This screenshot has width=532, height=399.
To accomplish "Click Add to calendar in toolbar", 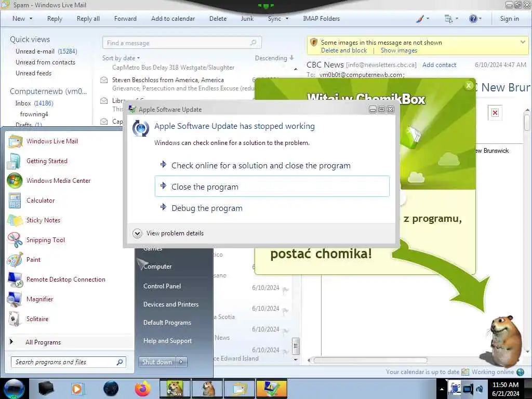I will pos(173,19).
